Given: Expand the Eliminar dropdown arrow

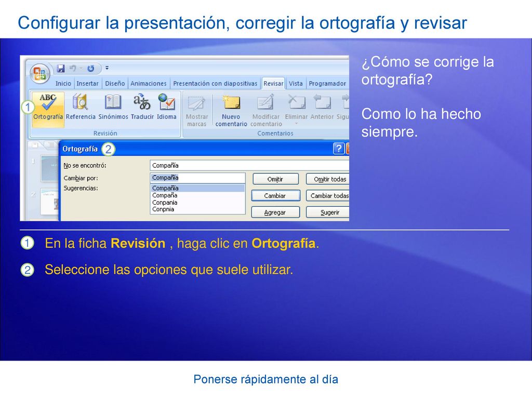Looking at the screenshot, I should [296, 124].
